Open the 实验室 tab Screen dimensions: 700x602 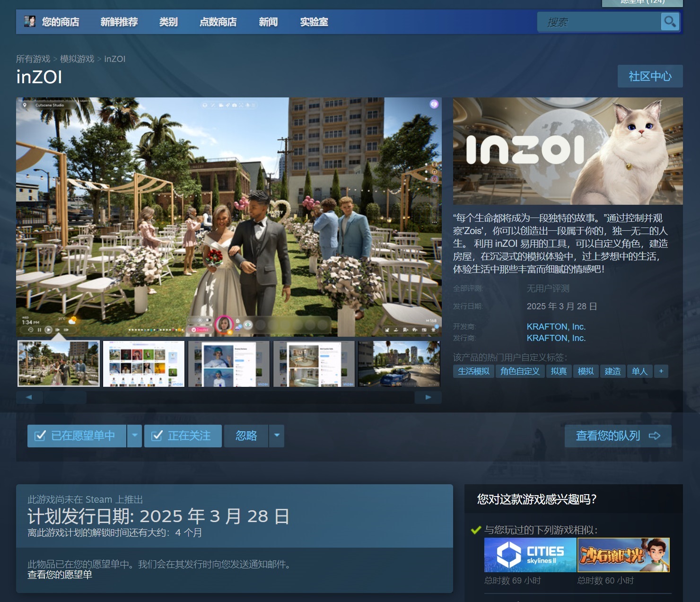pyautogui.click(x=314, y=22)
